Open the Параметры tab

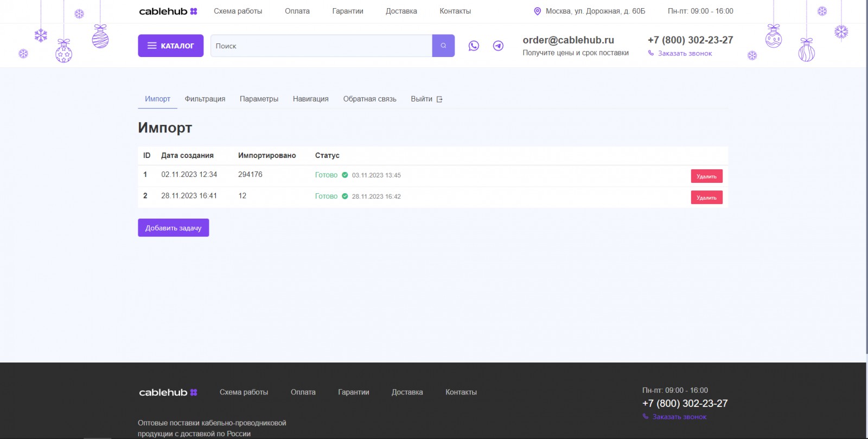(x=259, y=99)
